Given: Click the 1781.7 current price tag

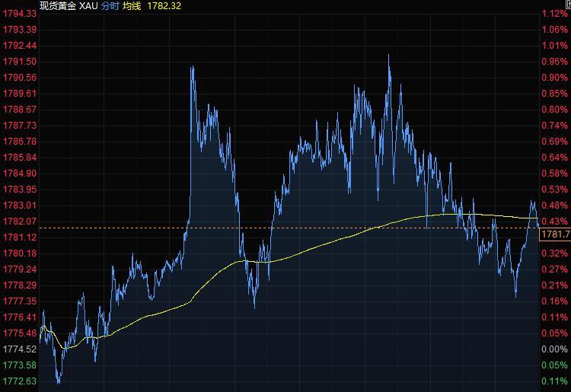Looking at the screenshot, I should [x=554, y=234].
